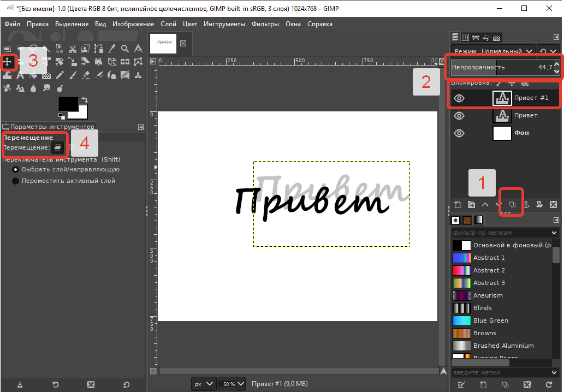Hide the Фон layer via eye icon
Viewport: 564px width, 392px height.
coord(459,133)
